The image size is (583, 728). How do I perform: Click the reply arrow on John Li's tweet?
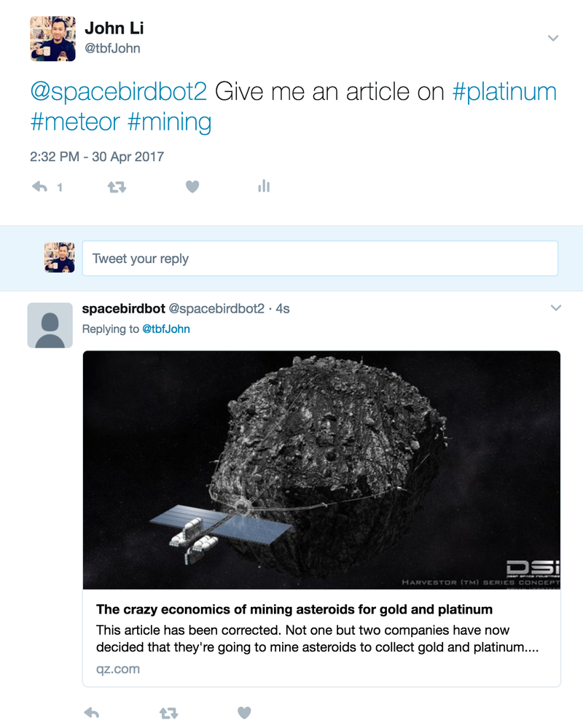39,187
